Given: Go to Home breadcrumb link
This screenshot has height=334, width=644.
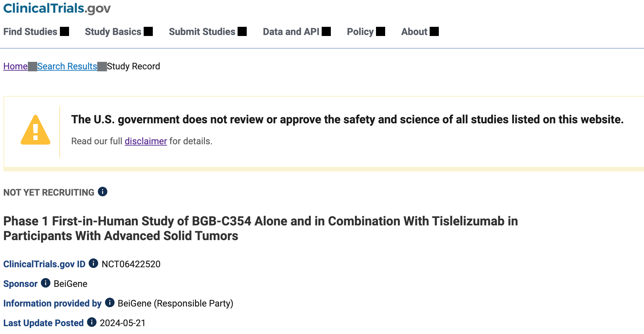Looking at the screenshot, I should click(15, 66).
